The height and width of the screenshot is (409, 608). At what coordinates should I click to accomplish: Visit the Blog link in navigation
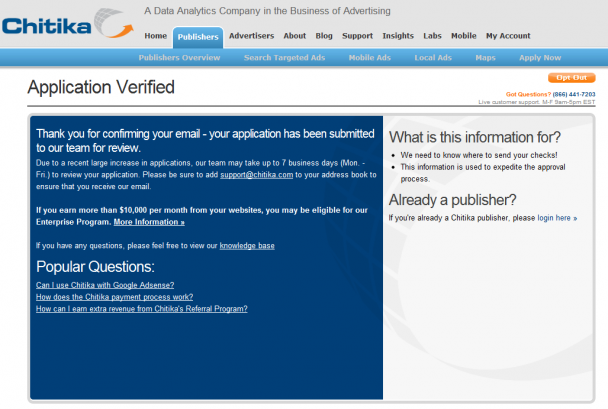click(x=324, y=36)
